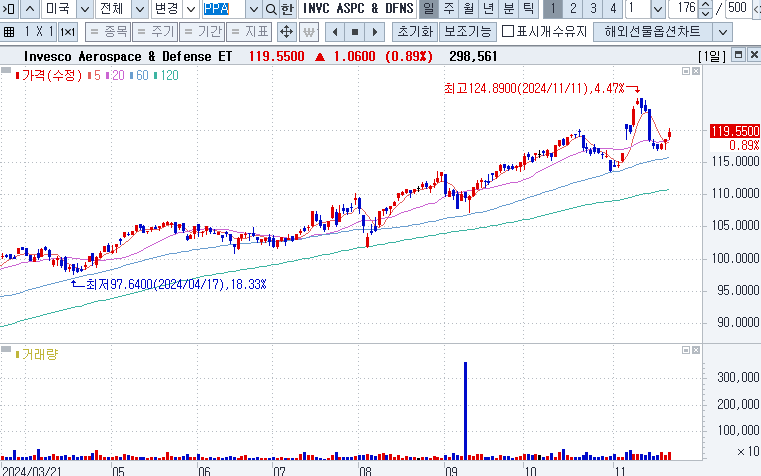The width and height of the screenshot is (761, 476).
Task: Open the 미국 country dropdown
Action: pyautogui.click(x=84, y=9)
